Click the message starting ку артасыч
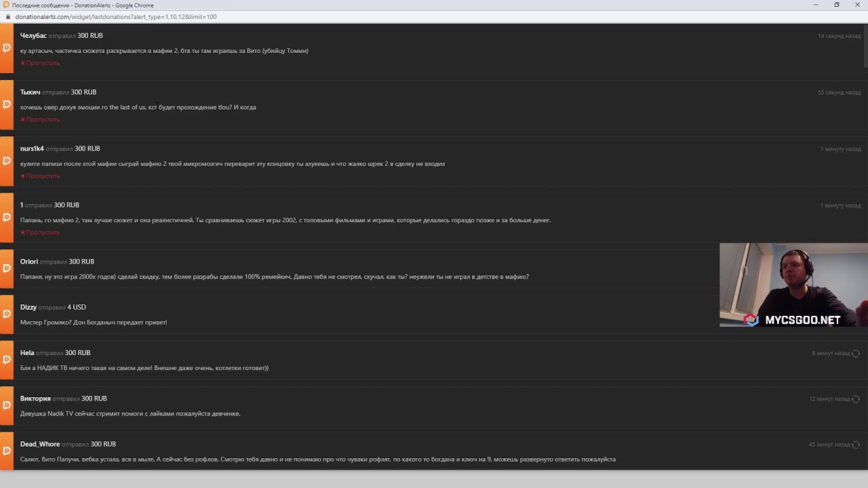The height and width of the screenshot is (488, 868). click(x=164, y=51)
